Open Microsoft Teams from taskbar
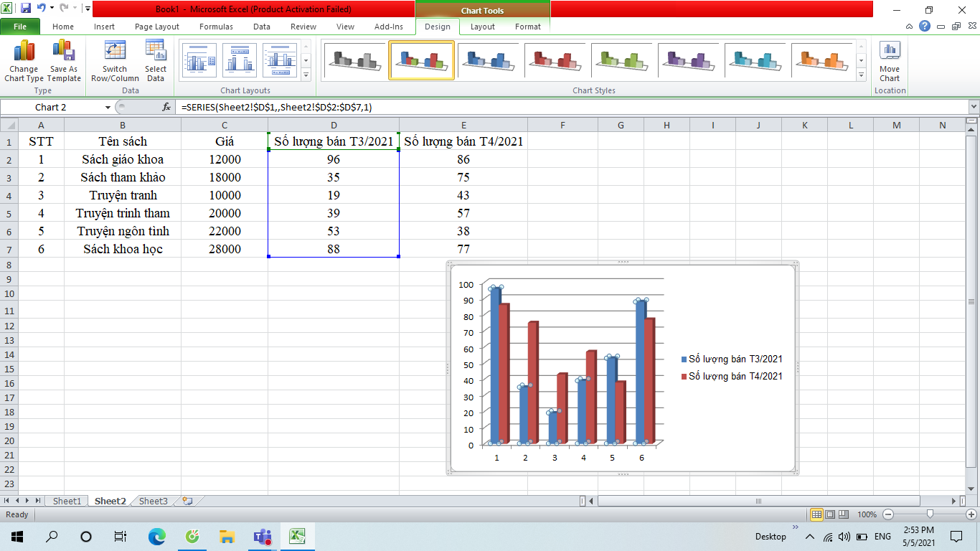 [x=262, y=536]
